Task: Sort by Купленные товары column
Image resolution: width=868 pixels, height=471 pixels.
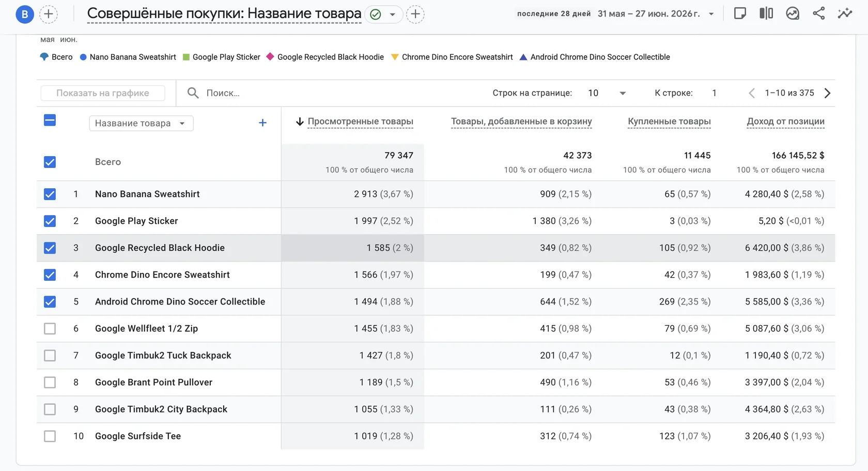Action: [x=669, y=121]
